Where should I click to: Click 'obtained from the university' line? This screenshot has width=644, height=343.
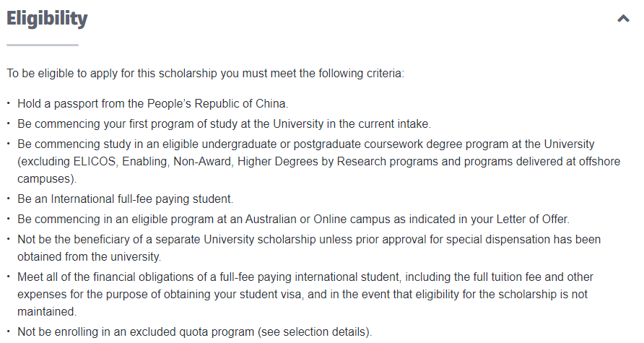(x=89, y=257)
